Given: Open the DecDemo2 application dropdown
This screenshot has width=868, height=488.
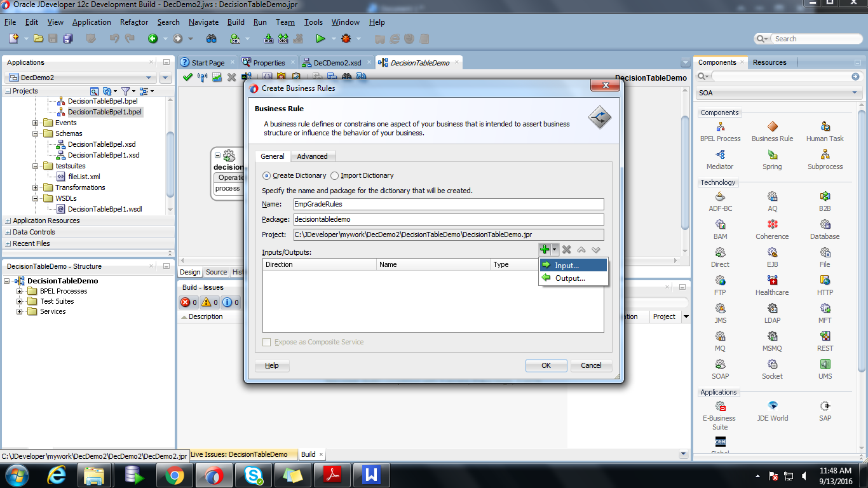Looking at the screenshot, I should point(150,77).
